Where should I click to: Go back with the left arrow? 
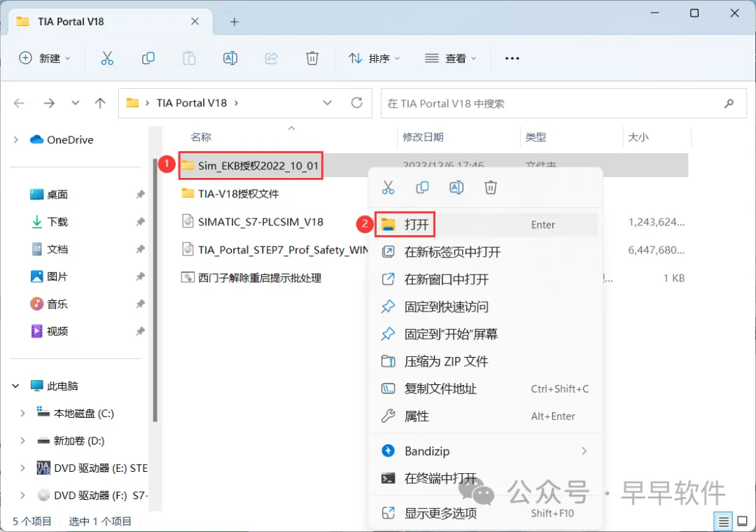[x=20, y=103]
